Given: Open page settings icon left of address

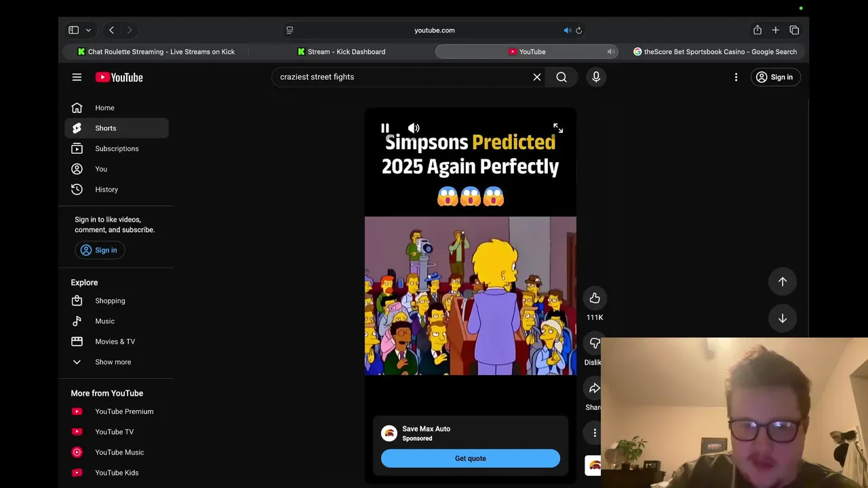Looking at the screenshot, I should 290,30.
